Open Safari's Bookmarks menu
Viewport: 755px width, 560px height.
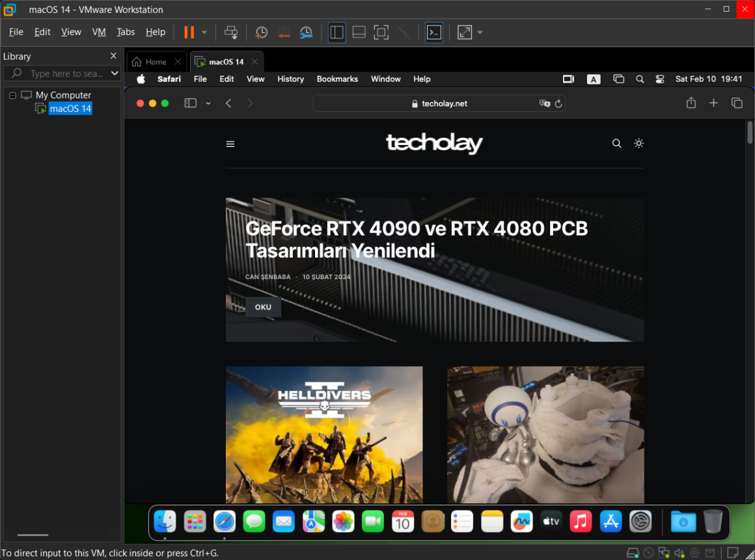click(x=337, y=79)
